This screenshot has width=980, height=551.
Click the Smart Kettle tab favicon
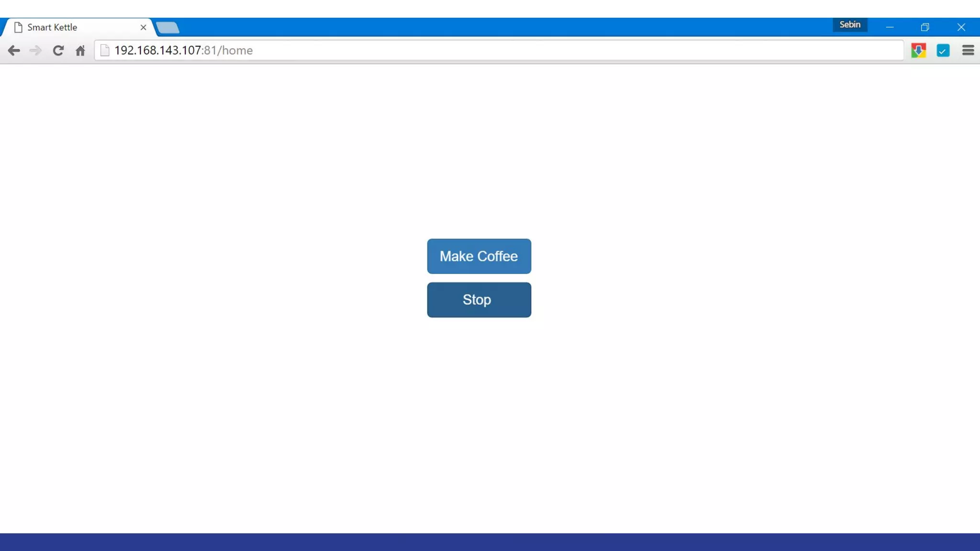18,27
